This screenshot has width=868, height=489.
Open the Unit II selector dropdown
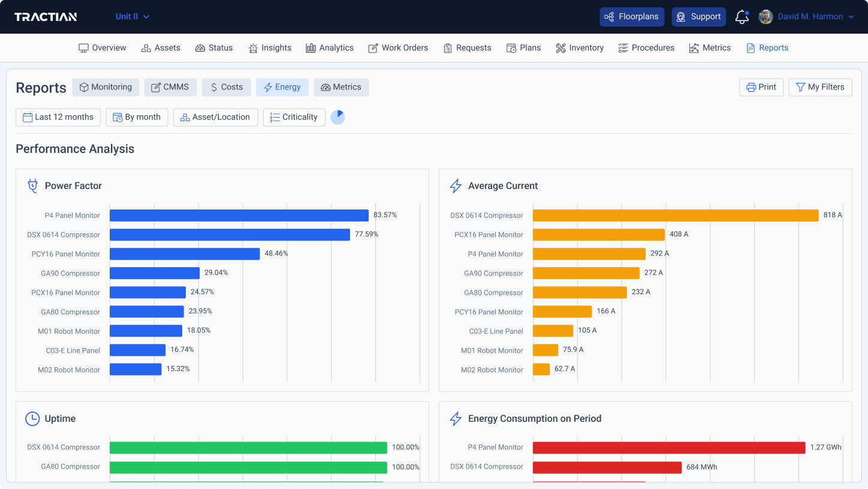click(132, 16)
